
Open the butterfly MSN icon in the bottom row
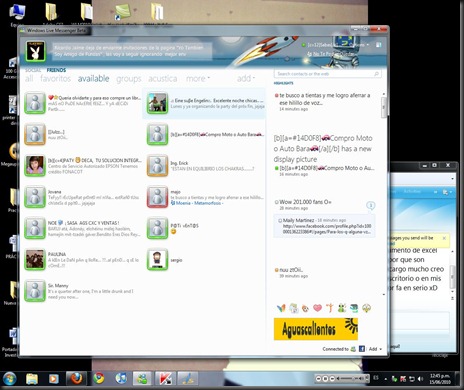click(x=281, y=308)
